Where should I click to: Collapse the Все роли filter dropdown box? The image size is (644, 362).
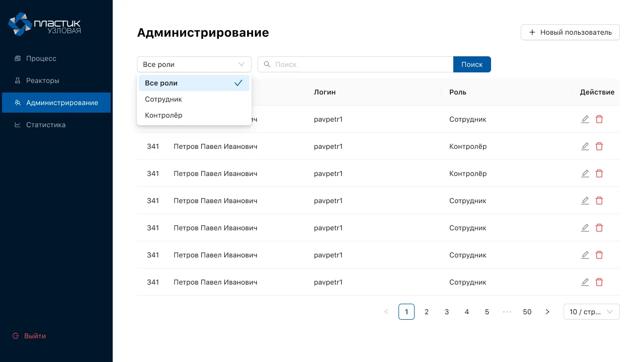194,64
